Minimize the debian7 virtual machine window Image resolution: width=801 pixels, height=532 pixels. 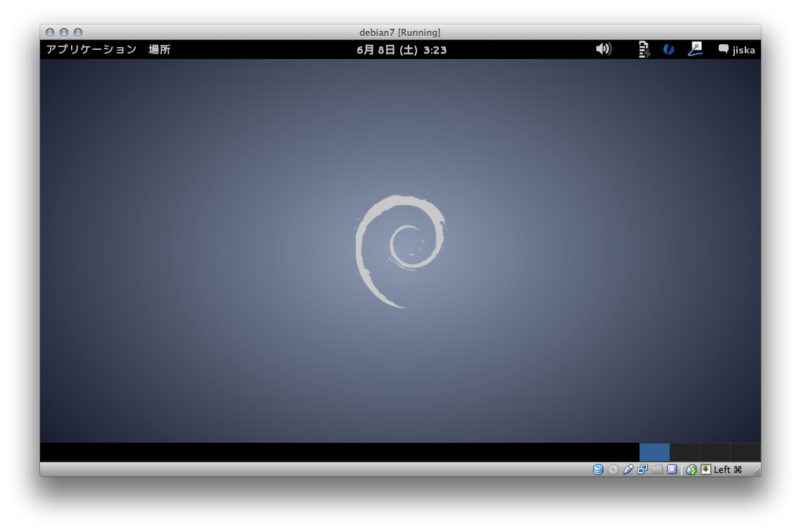tap(64, 32)
